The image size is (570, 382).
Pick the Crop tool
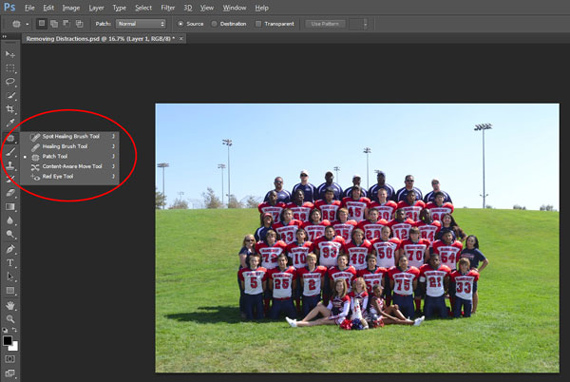(10, 109)
